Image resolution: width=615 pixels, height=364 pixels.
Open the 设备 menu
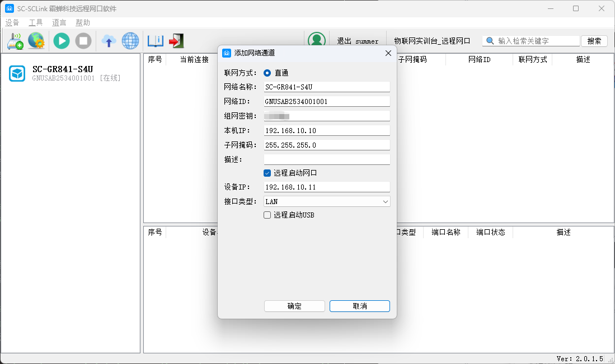(12, 23)
